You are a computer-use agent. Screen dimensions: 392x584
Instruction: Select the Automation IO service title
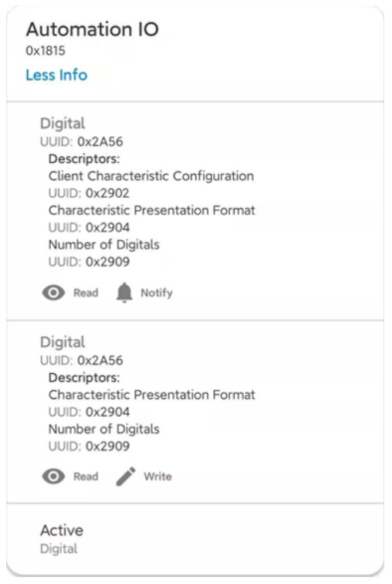tap(93, 29)
